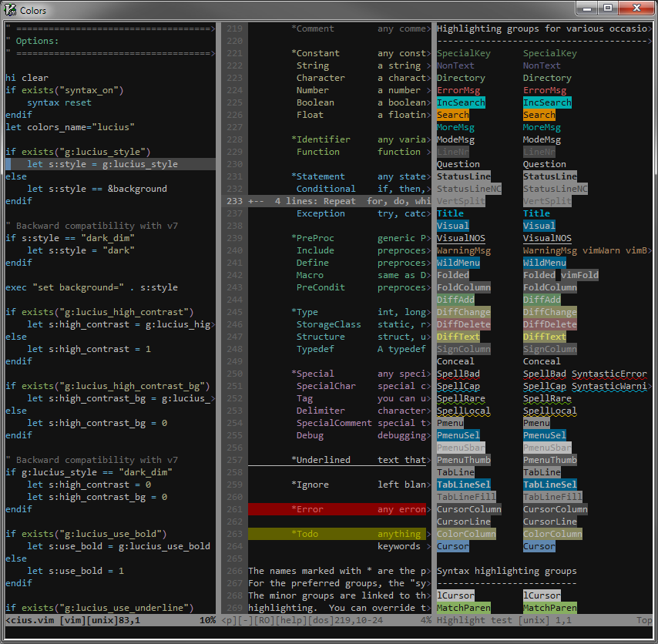
Task: Select the help window status line
Action: click(x=324, y=620)
